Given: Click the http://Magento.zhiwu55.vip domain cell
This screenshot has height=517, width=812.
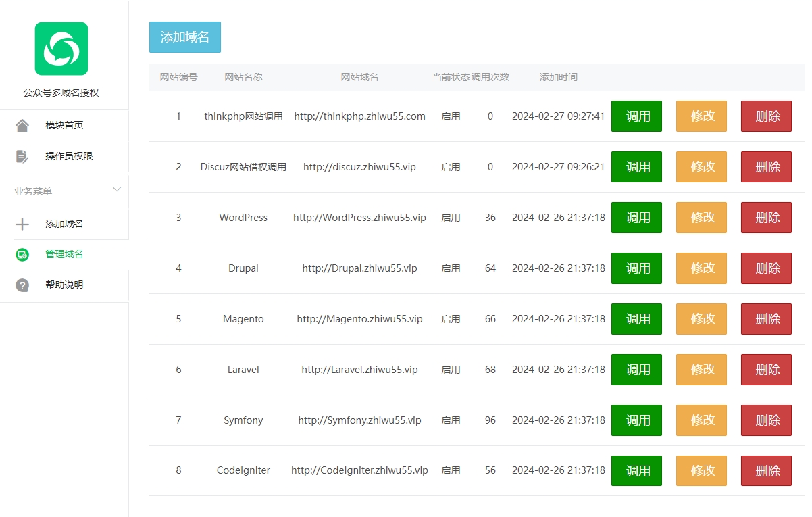Looking at the screenshot, I should click(x=359, y=319).
